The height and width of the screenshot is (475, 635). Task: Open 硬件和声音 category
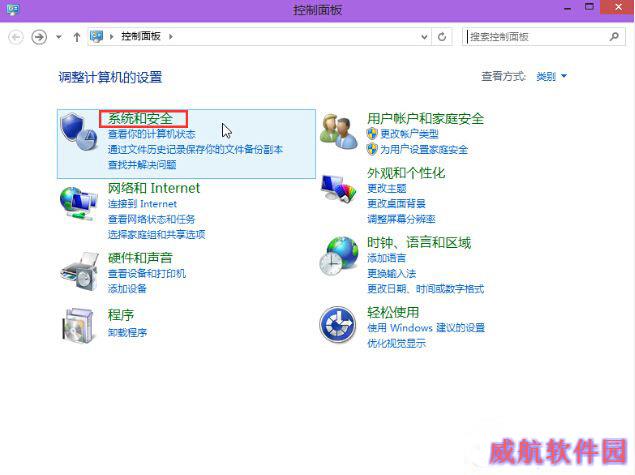tap(140, 258)
